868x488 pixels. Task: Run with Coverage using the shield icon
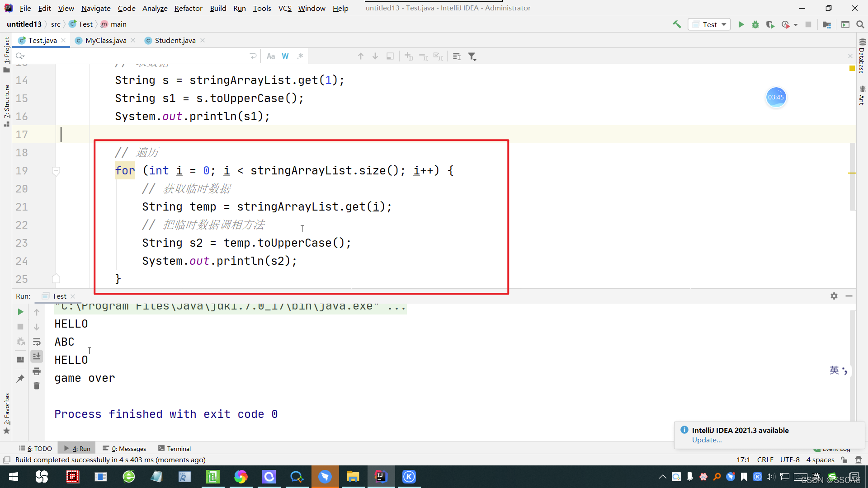tap(770, 24)
